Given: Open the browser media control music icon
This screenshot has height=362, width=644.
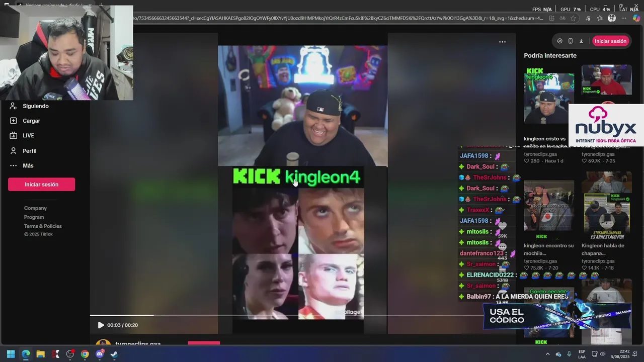Looking at the screenshot, I should click(588, 18).
